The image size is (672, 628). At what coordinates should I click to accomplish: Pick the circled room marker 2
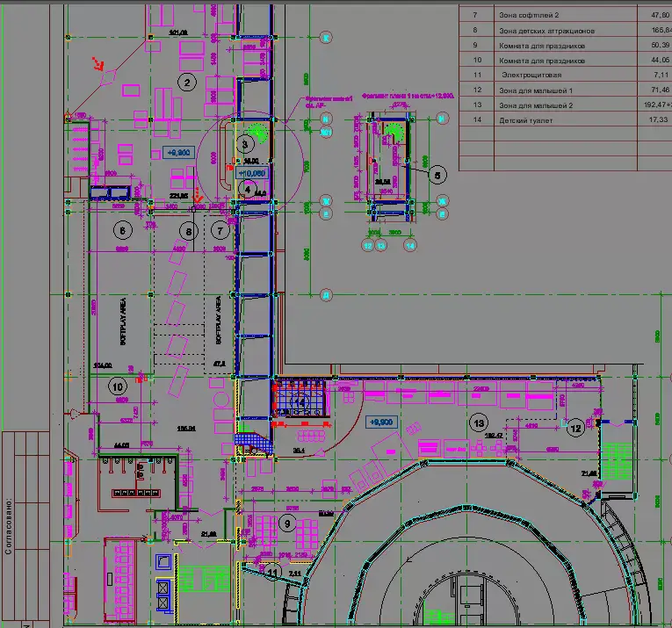pyautogui.click(x=187, y=83)
